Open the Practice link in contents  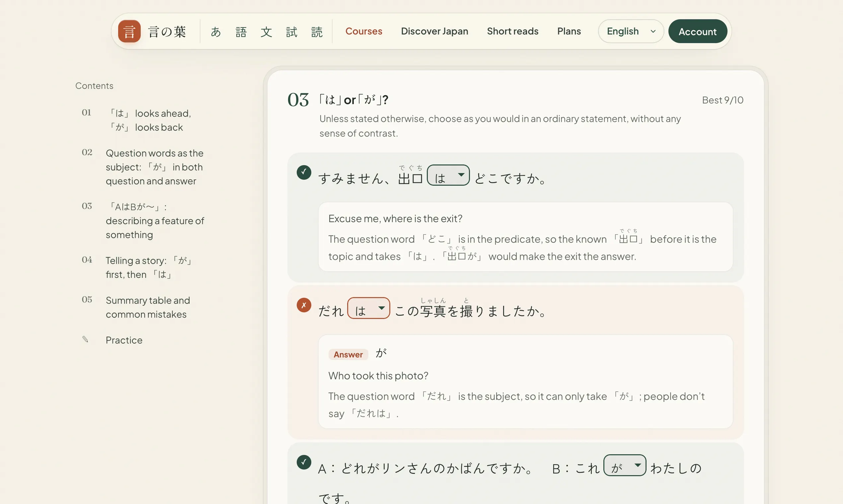click(x=124, y=340)
